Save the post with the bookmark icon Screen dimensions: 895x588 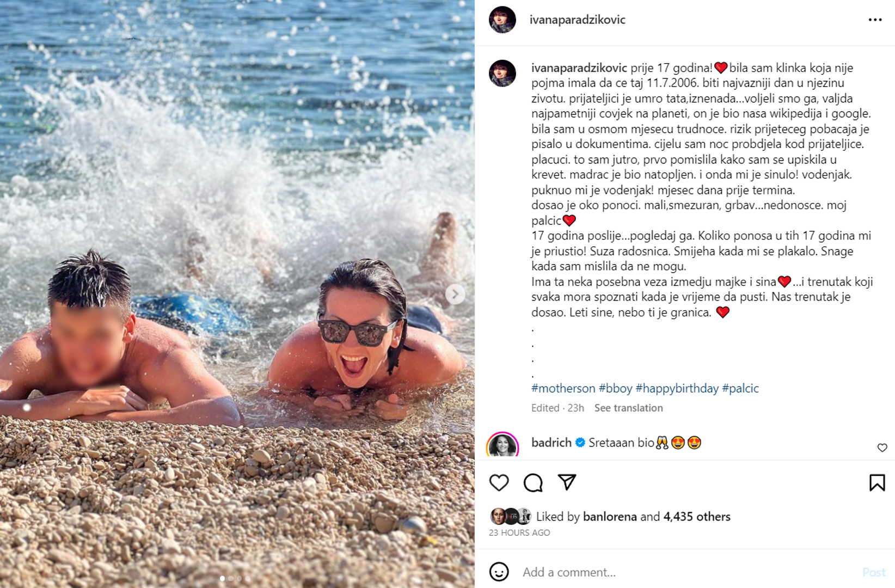pos(877,482)
